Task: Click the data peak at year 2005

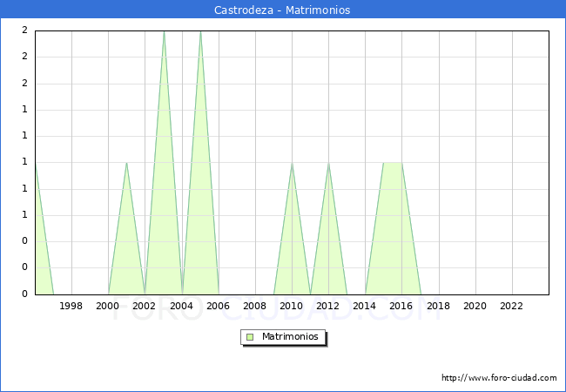Action: coord(200,32)
